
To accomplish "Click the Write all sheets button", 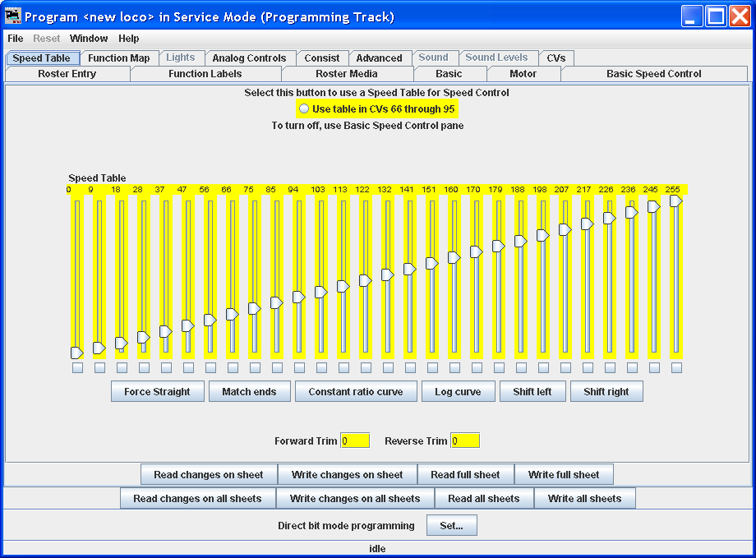I will click(x=584, y=498).
